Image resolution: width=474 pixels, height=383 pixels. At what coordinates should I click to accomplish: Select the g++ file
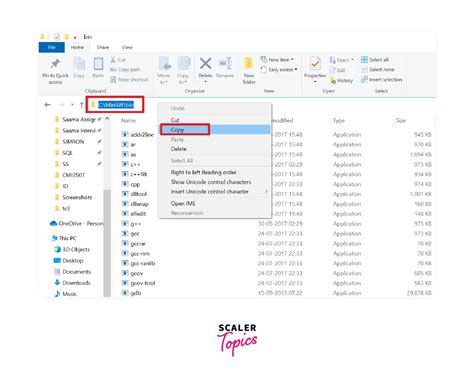tap(131, 224)
